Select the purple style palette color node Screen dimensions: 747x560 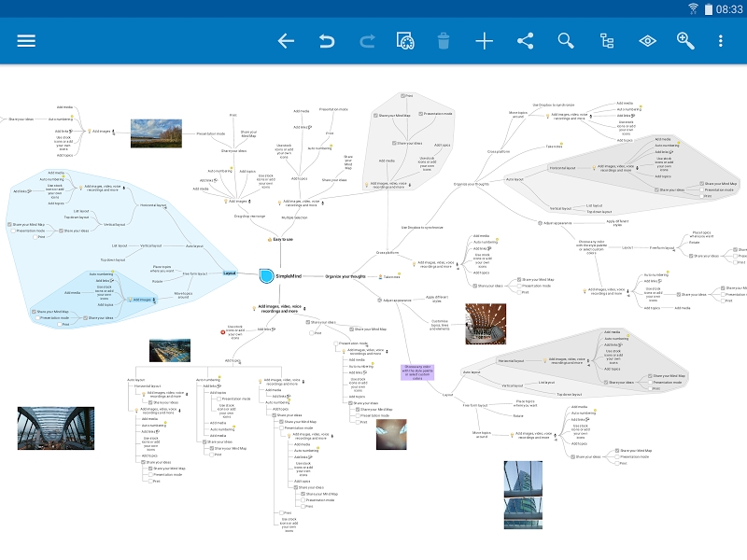click(x=418, y=371)
